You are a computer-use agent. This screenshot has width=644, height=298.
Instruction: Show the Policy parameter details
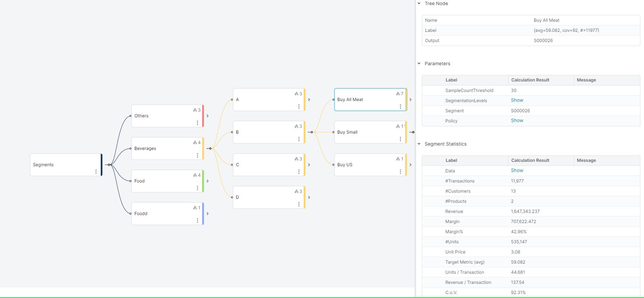point(517,121)
